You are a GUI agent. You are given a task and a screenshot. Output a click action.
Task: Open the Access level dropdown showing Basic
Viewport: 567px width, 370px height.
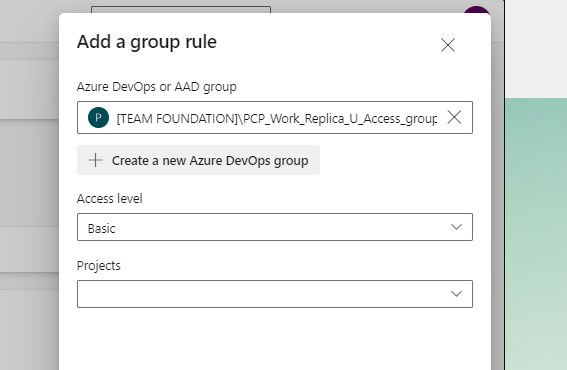tap(275, 227)
